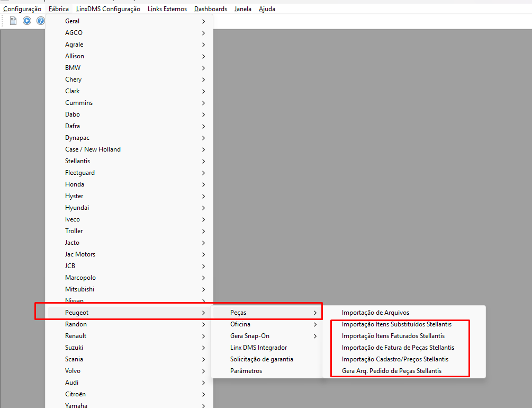
Task: Expand the Jac Motors submenu
Action: [x=129, y=254]
